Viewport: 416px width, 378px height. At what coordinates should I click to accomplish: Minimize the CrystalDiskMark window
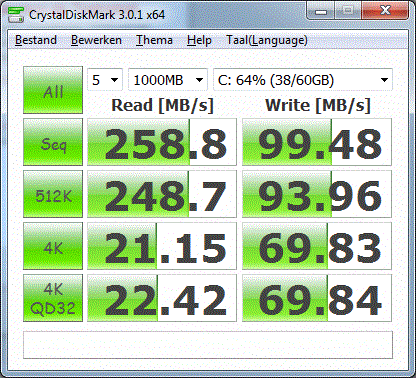click(321, 12)
